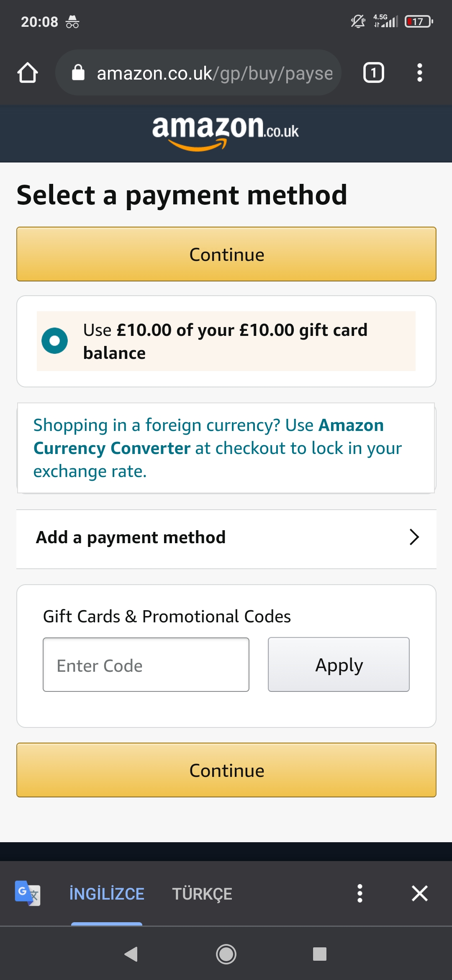Click the bottom Continue button
Image resolution: width=452 pixels, height=980 pixels.
tap(226, 770)
